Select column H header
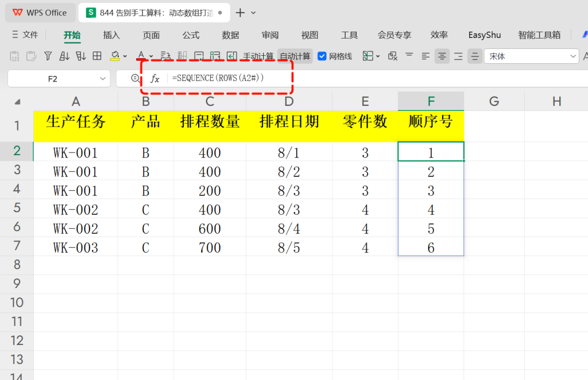The height and width of the screenshot is (380, 588). point(556,101)
